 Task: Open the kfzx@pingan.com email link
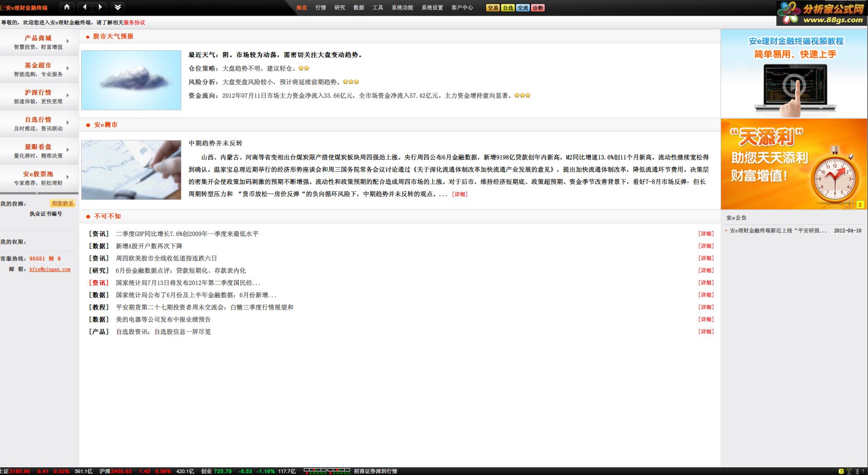point(50,269)
